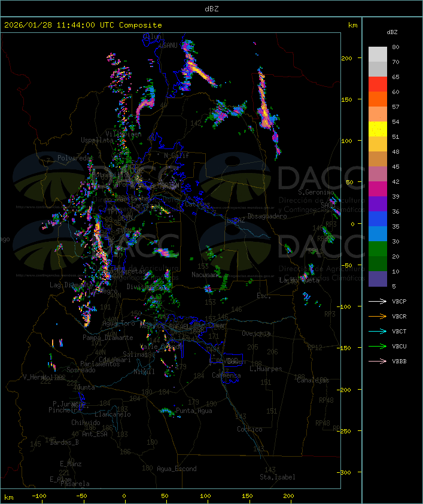Viewport: 423px width, 504px height.
Task: Select the light gray 70-80 dBZ swatch
Action: [x=378, y=54]
